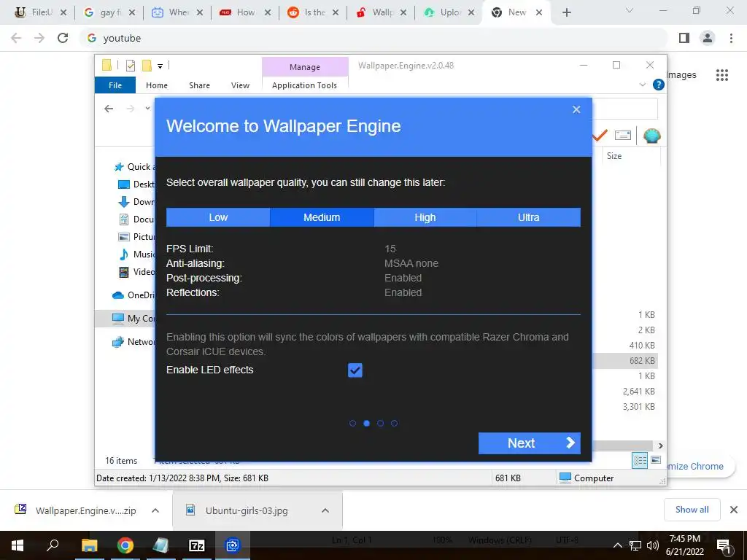Image resolution: width=747 pixels, height=560 pixels.
Task: Open Ubuntu-girls-03.jpg downloaded file
Action: click(247, 510)
